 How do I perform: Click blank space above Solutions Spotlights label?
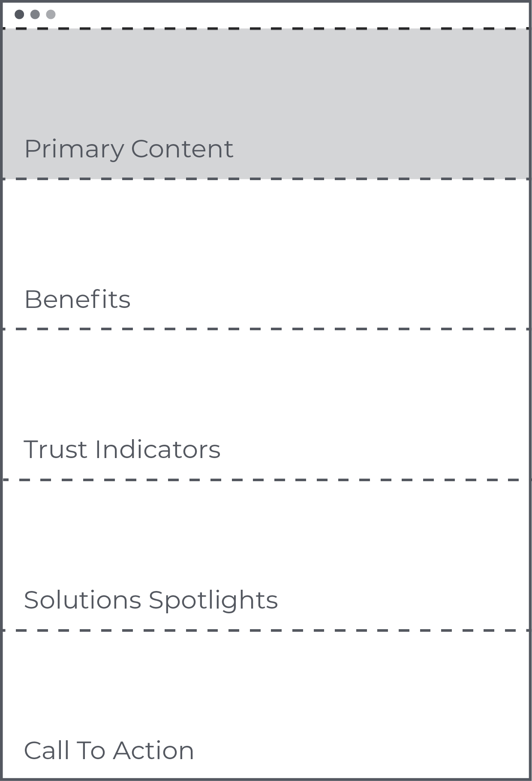266,532
